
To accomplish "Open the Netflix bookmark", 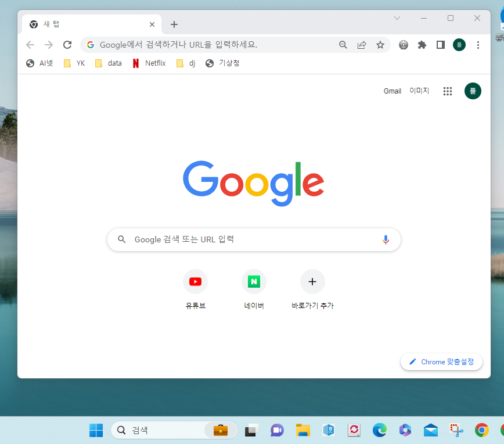I will pos(149,63).
